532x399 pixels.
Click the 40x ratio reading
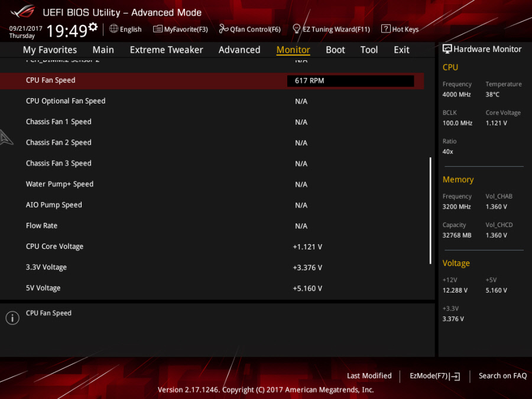(447, 152)
